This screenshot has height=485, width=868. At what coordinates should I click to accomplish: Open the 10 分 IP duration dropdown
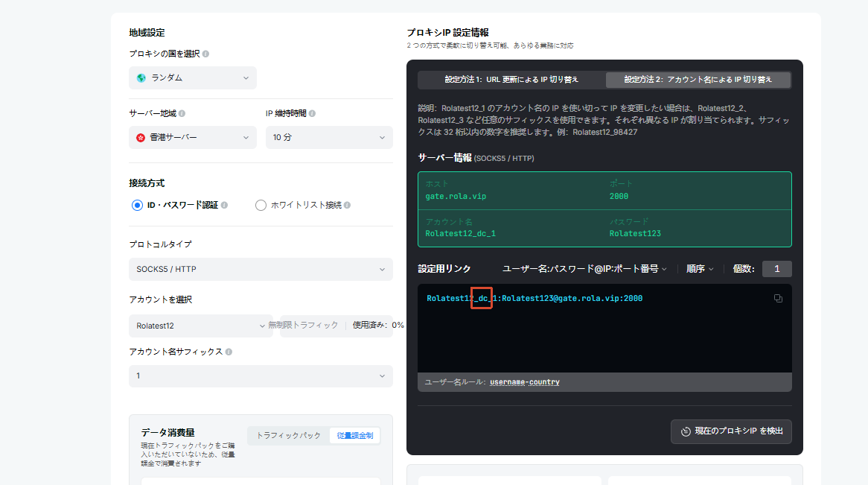point(329,138)
